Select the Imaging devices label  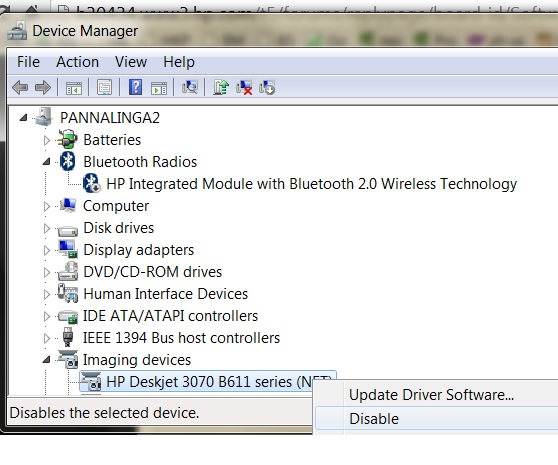tap(137, 360)
